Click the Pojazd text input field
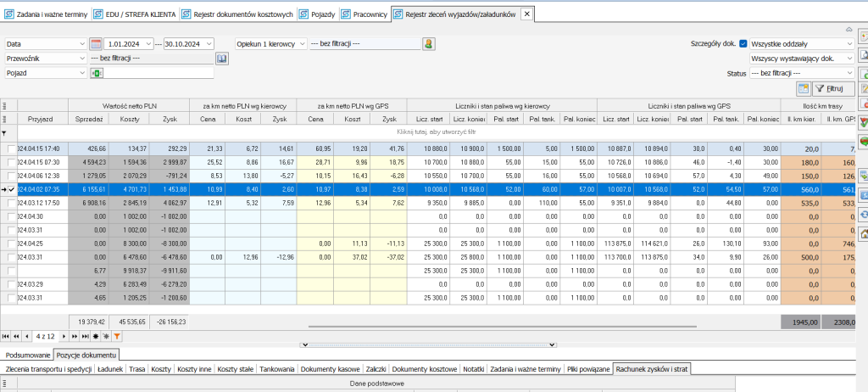868x392 pixels. [x=157, y=74]
